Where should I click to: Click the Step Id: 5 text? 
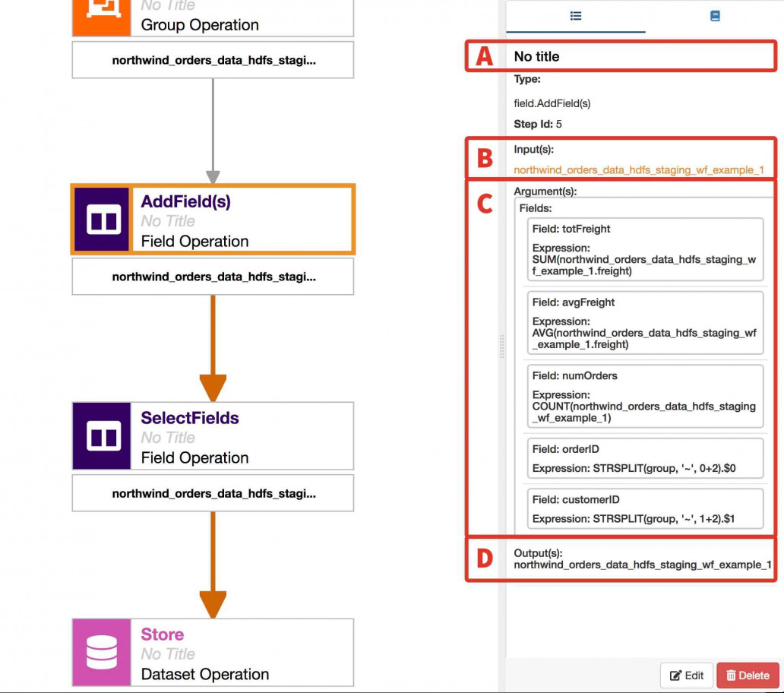tap(538, 124)
